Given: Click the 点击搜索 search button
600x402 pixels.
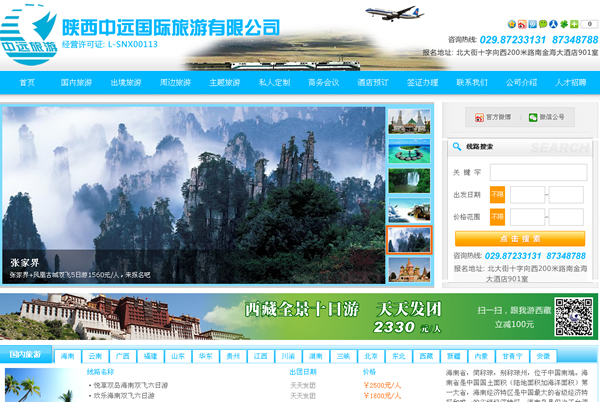Looking at the screenshot, I should (x=519, y=239).
